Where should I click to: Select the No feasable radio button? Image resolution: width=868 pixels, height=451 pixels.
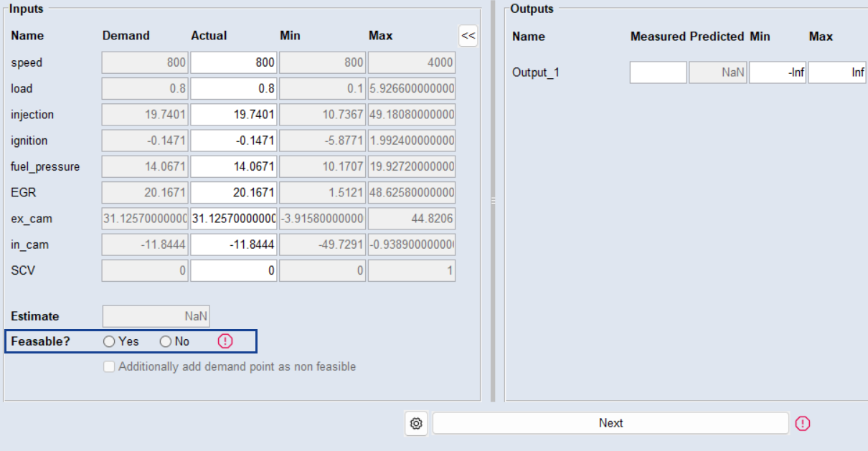[x=166, y=342]
